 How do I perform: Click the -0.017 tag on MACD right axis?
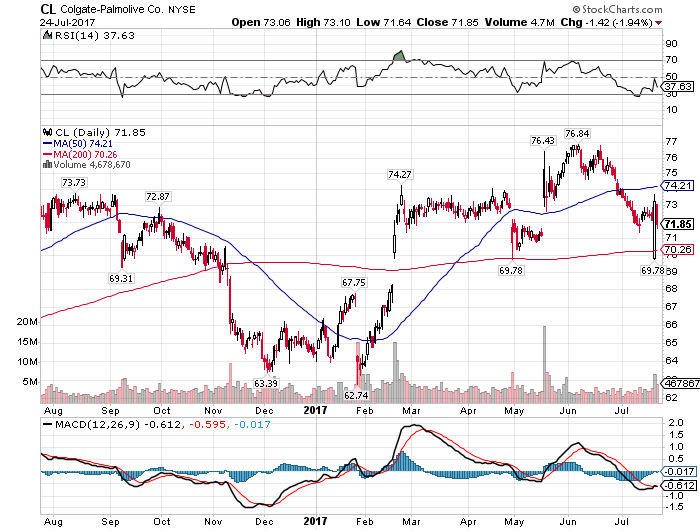point(679,472)
